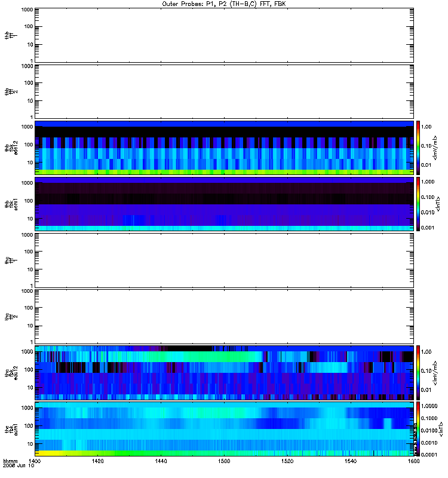Screen dimensions: 448x478
Task: Select the empty thb fft 1 panel
Action: [224, 35]
